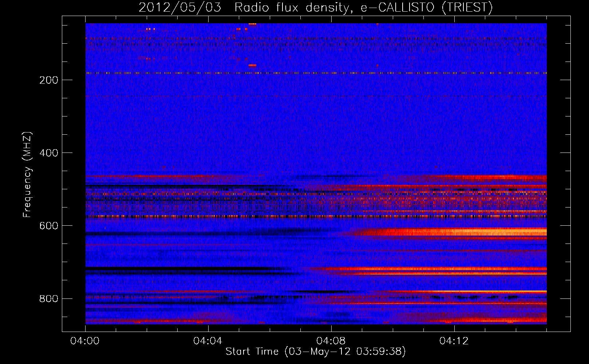Image resolution: width=589 pixels, height=364 pixels.
Task: Click the '400' frequency axis label
Action: point(49,153)
